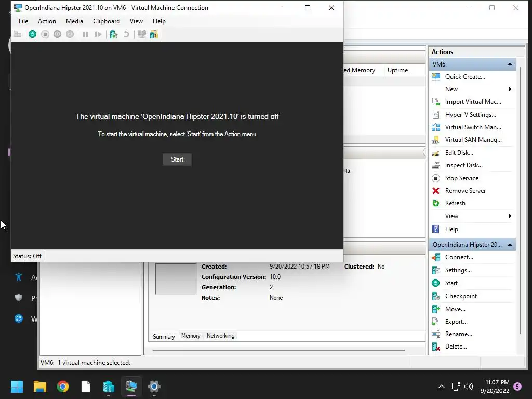Open the Action menu

(47, 21)
